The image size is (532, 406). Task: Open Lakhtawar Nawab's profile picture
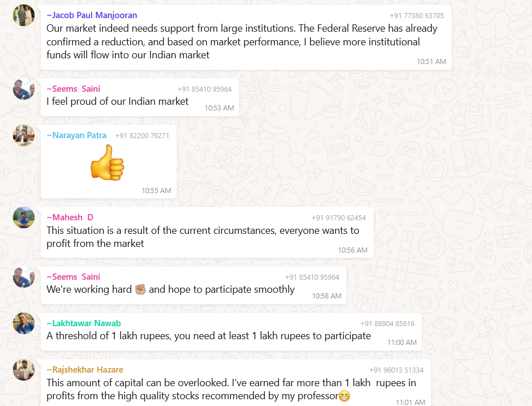24,323
